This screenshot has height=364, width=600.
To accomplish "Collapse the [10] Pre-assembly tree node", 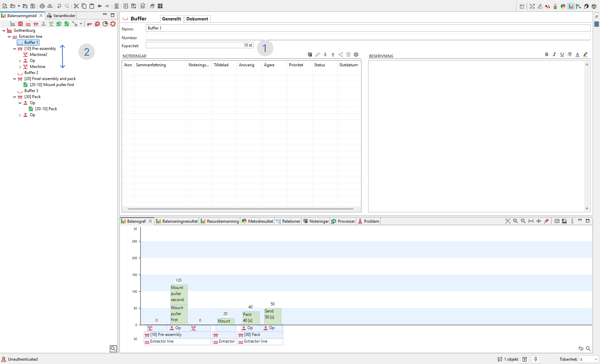I will 14,49.
